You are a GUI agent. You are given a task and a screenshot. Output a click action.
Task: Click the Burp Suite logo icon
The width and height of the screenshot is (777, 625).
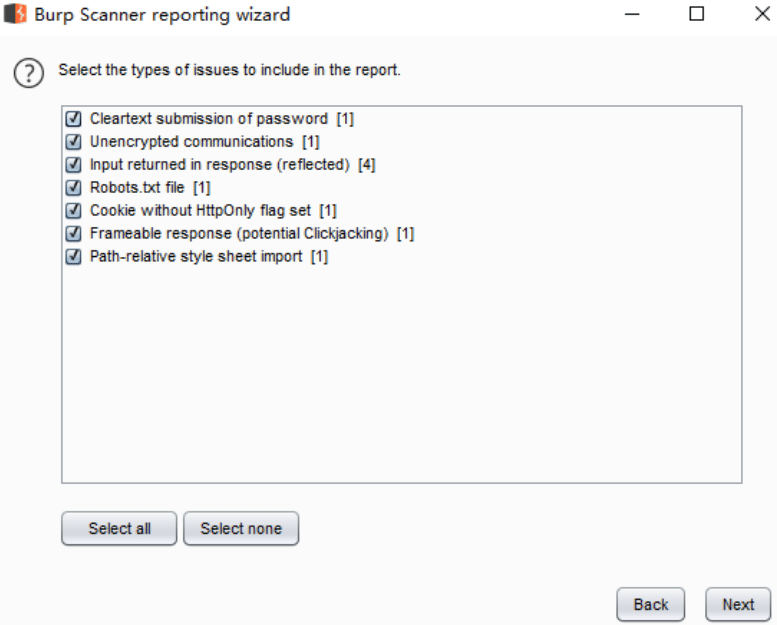tap(15, 14)
